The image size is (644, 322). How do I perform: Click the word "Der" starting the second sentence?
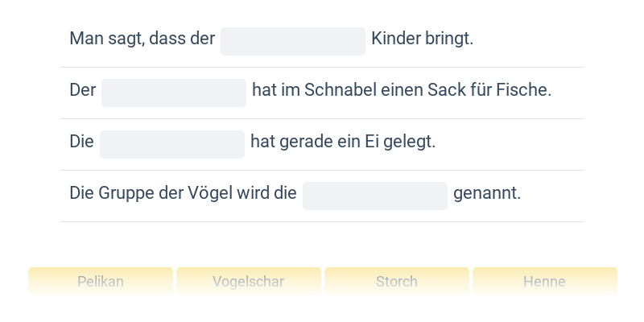[83, 90]
